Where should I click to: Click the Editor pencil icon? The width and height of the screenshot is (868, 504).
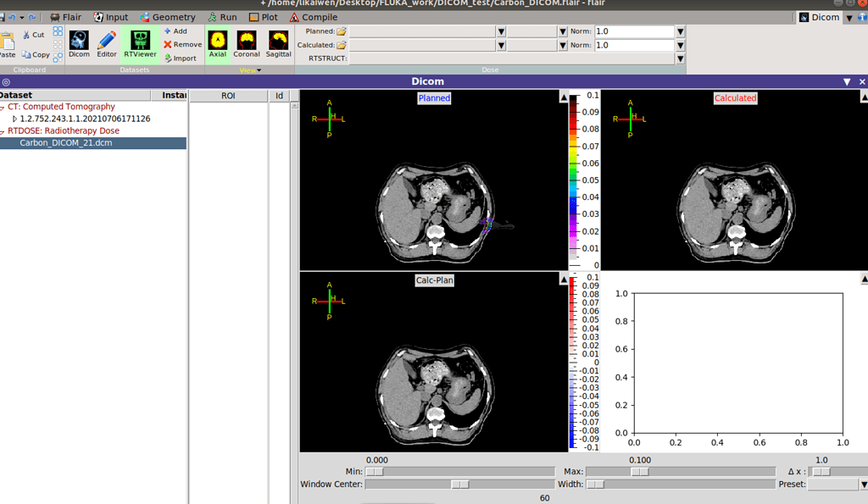point(107,42)
